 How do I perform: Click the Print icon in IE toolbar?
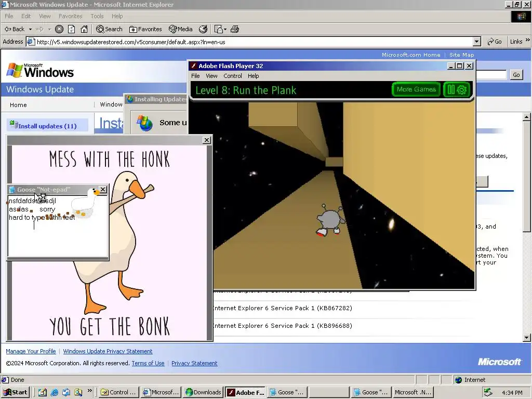[x=235, y=29]
